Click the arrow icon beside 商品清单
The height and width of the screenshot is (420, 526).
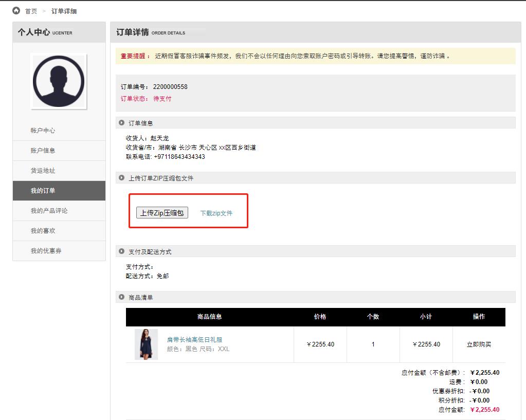121,297
